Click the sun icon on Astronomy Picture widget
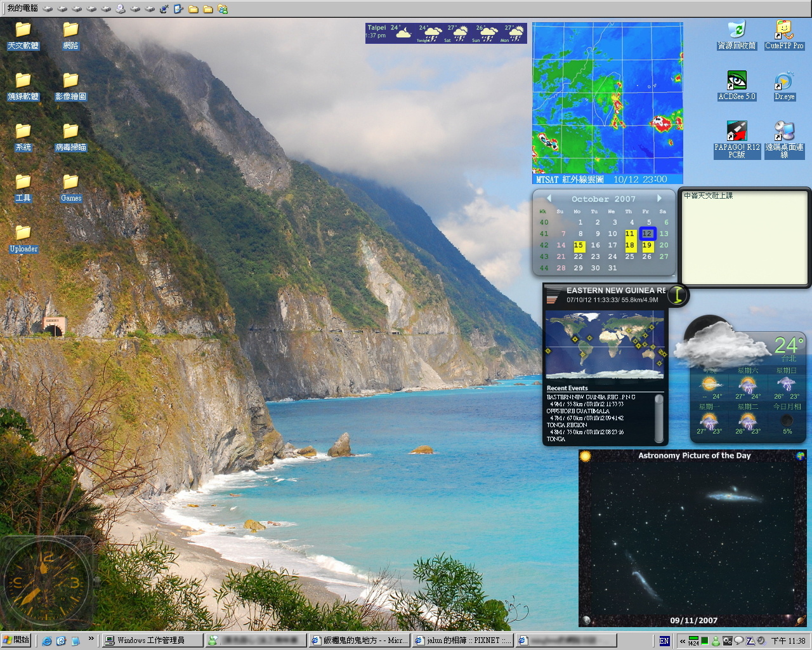This screenshot has width=812, height=650. point(585,456)
